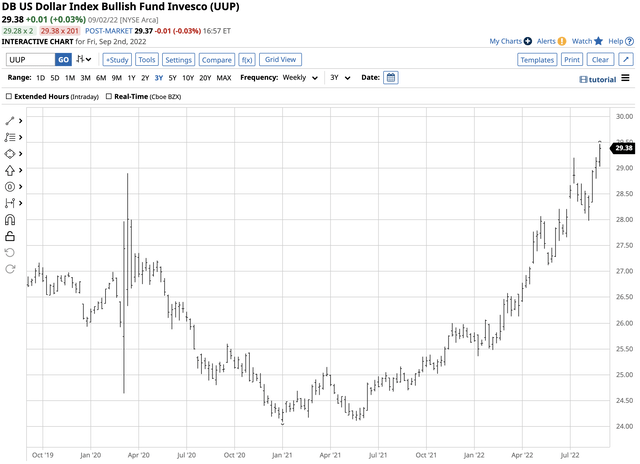Select the MAX range
This screenshot has width=640, height=464.
[x=224, y=78]
